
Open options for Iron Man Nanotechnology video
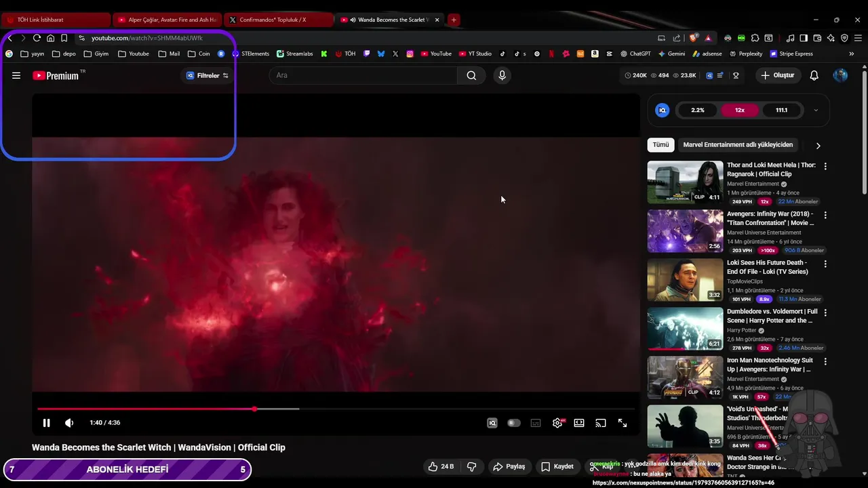point(825,361)
